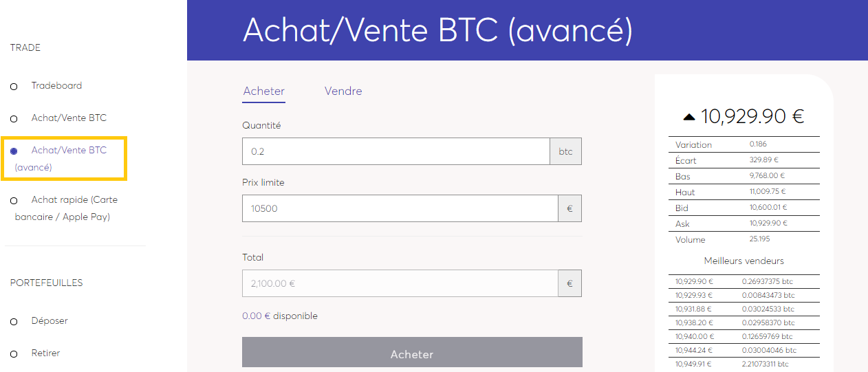Click the 0.00 € disponible link
The width and height of the screenshot is (868, 372).
coord(280,316)
